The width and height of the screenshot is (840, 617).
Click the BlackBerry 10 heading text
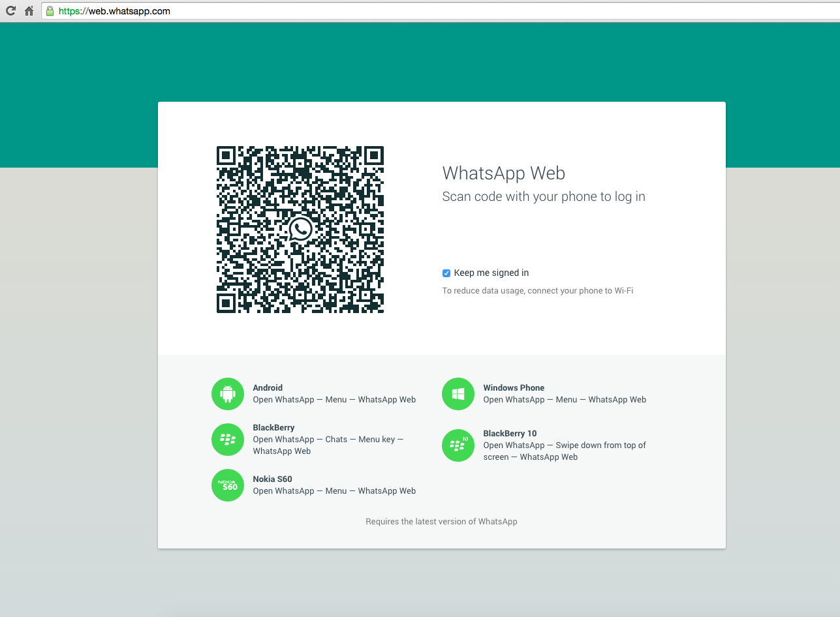coord(510,434)
